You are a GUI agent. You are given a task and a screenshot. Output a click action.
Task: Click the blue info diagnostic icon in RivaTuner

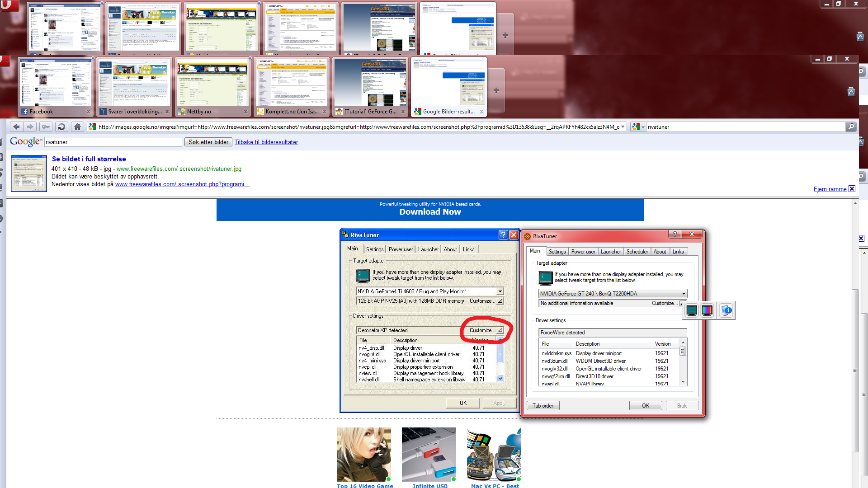[x=726, y=310]
